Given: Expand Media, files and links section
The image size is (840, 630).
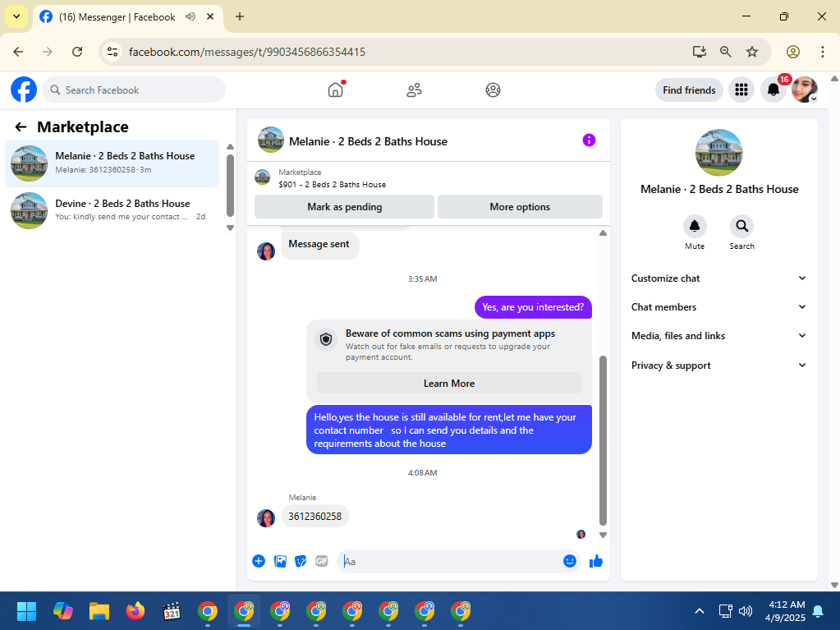Looking at the screenshot, I should (718, 336).
